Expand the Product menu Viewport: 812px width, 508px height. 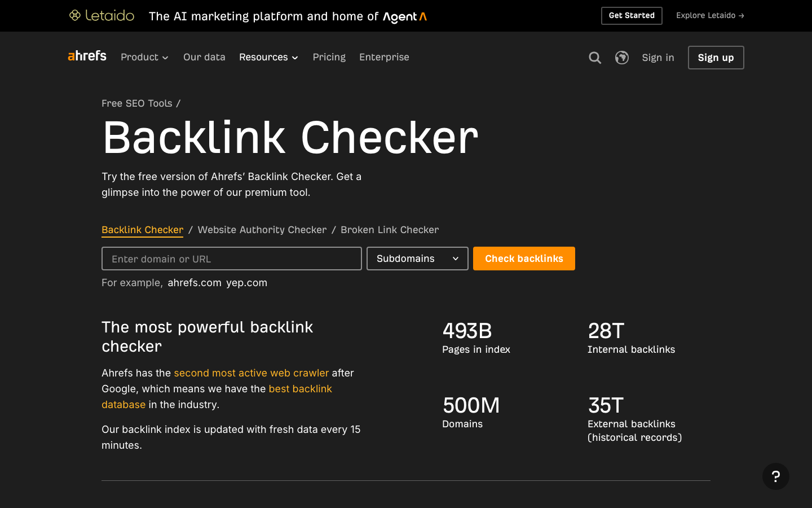[144, 57]
